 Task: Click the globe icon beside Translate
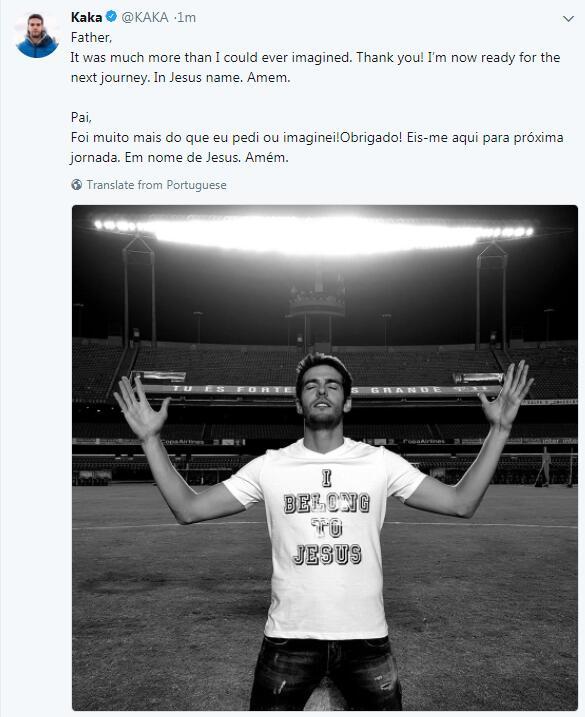[76, 185]
